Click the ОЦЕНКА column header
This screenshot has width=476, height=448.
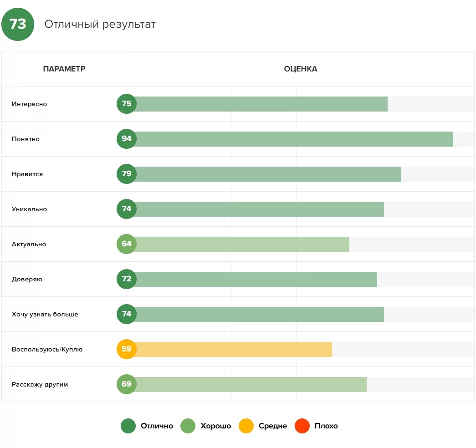click(301, 69)
